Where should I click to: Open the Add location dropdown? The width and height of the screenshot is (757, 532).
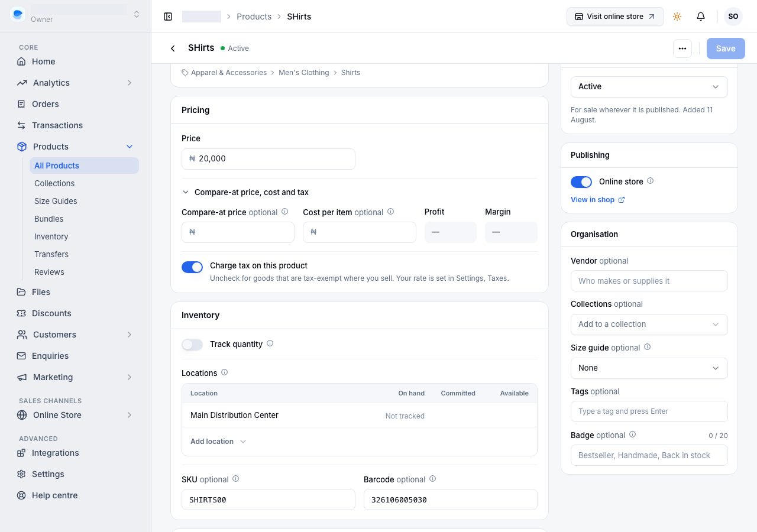click(218, 442)
